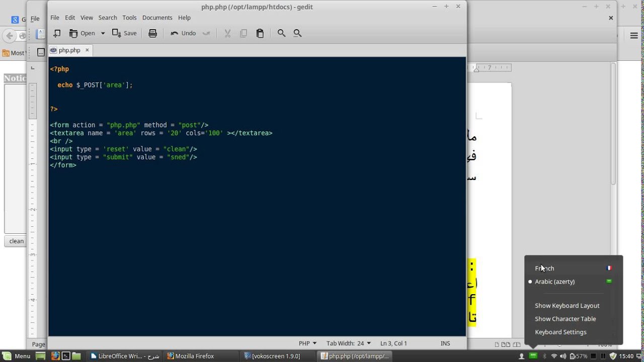644x362 pixels.
Task: Click the update manager shield icon
Action: pyautogui.click(x=613, y=356)
